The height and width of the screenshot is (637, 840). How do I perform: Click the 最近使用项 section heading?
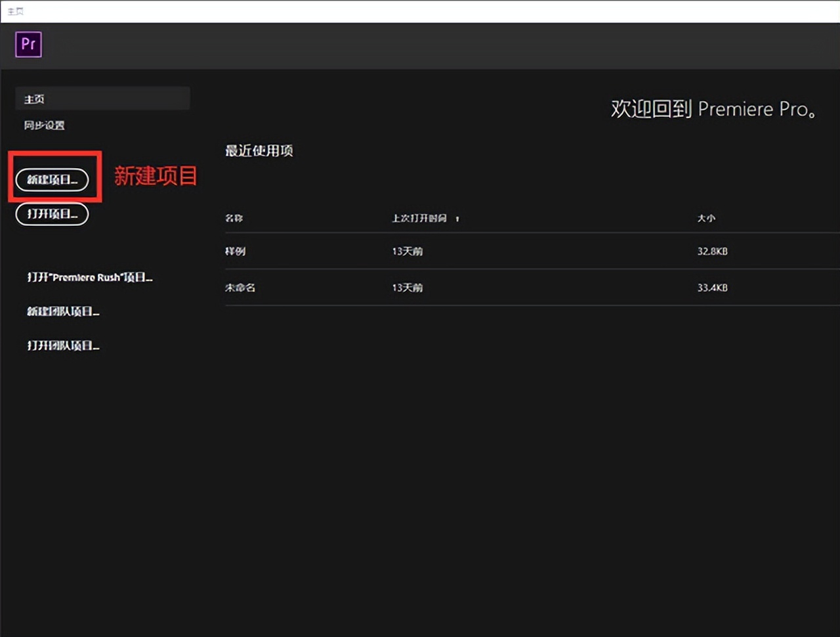pos(259,150)
